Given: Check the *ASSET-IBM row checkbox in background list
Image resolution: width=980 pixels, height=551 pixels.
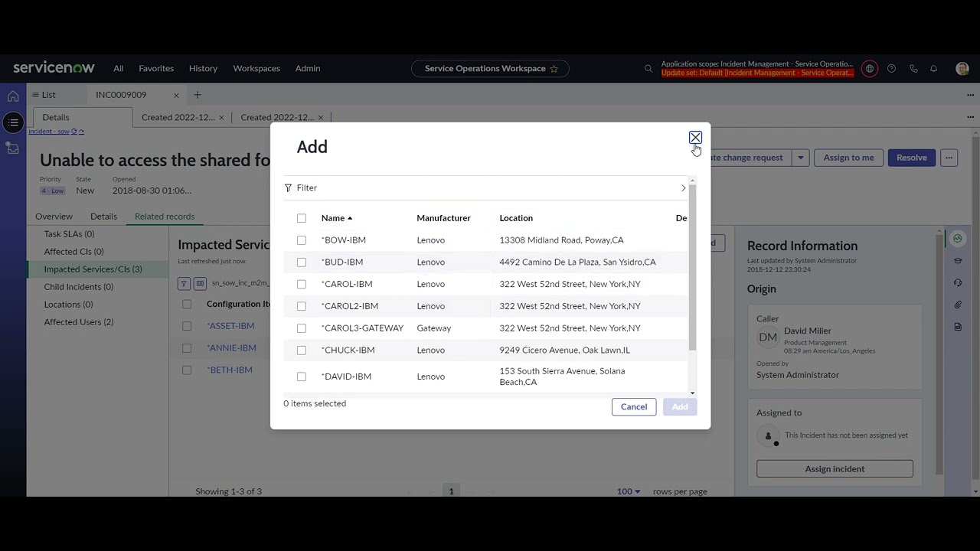Looking at the screenshot, I should tap(187, 326).
